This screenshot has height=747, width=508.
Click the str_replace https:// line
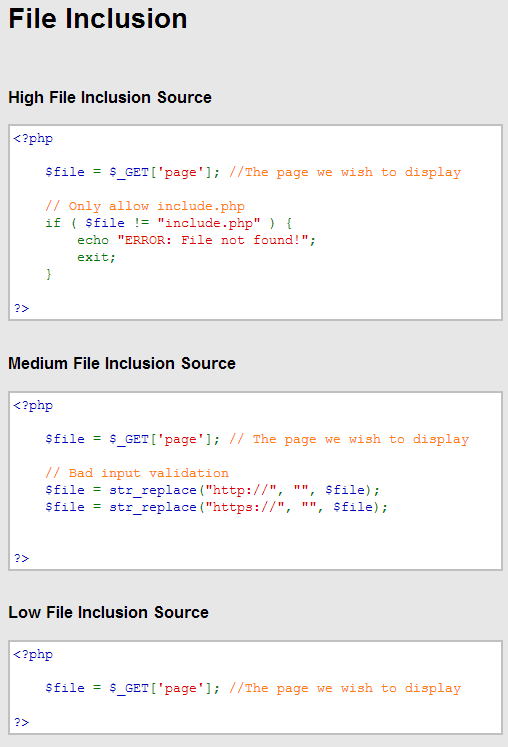click(x=216, y=507)
